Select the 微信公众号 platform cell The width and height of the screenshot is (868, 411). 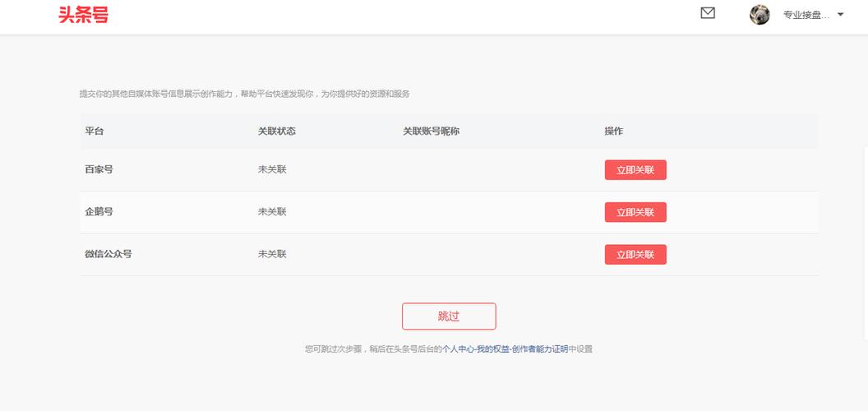(108, 254)
